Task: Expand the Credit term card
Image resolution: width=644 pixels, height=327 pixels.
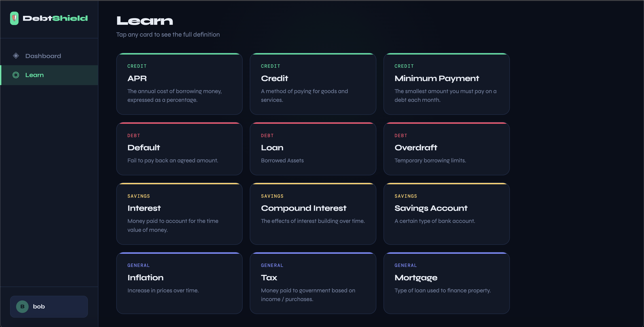Action: (x=313, y=84)
